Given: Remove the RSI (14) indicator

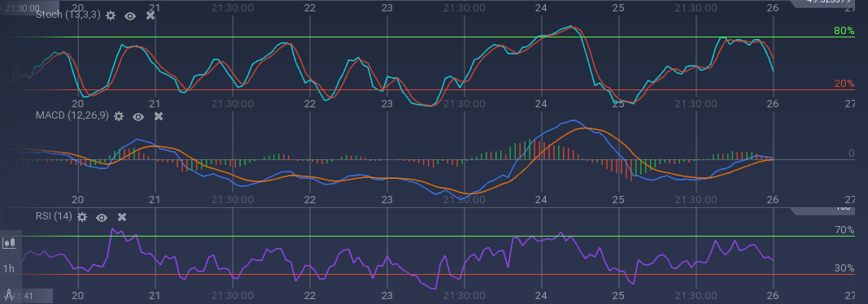Looking at the screenshot, I should [122, 217].
